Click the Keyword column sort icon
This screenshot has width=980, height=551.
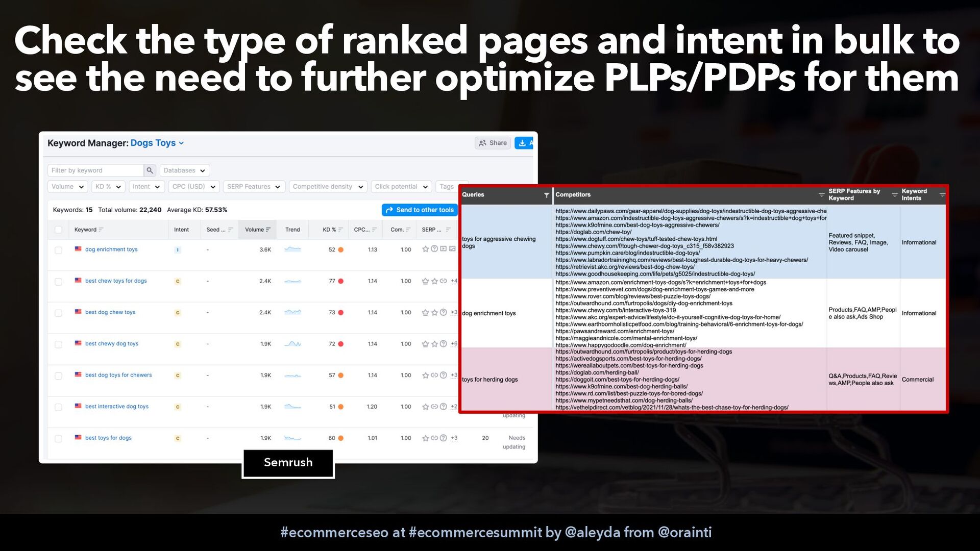tap(101, 230)
